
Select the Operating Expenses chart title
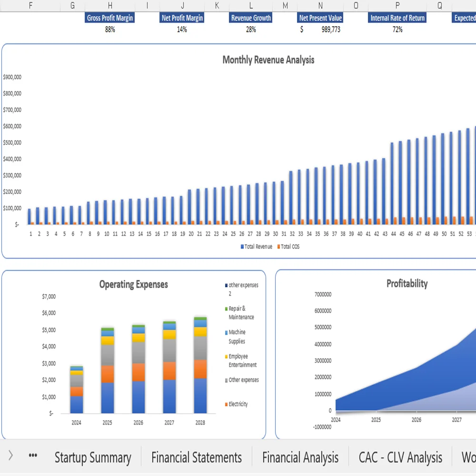tap(134, 284)
